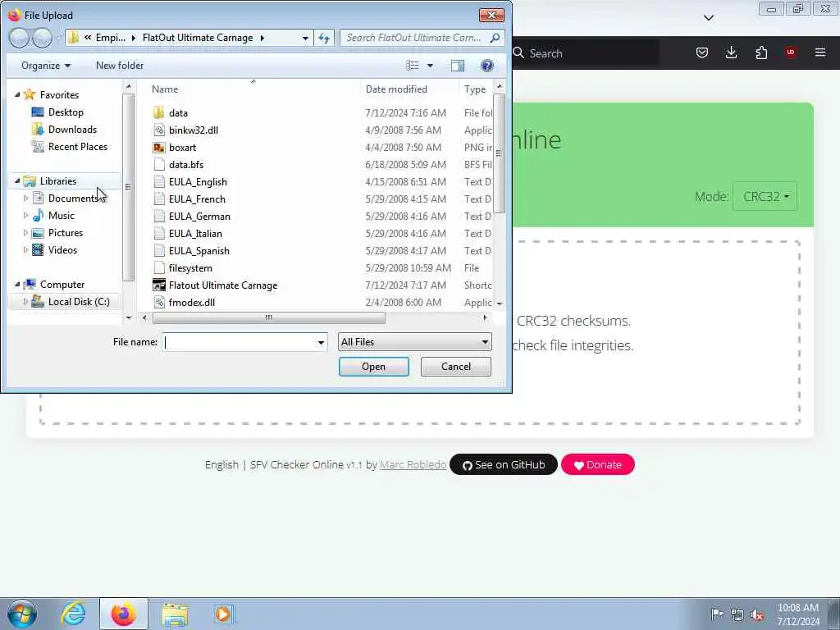Select the Flatout Ultimate Carnage shortcut icon
The width and height of the screenshot is (840, 630).
pos(158,285)
